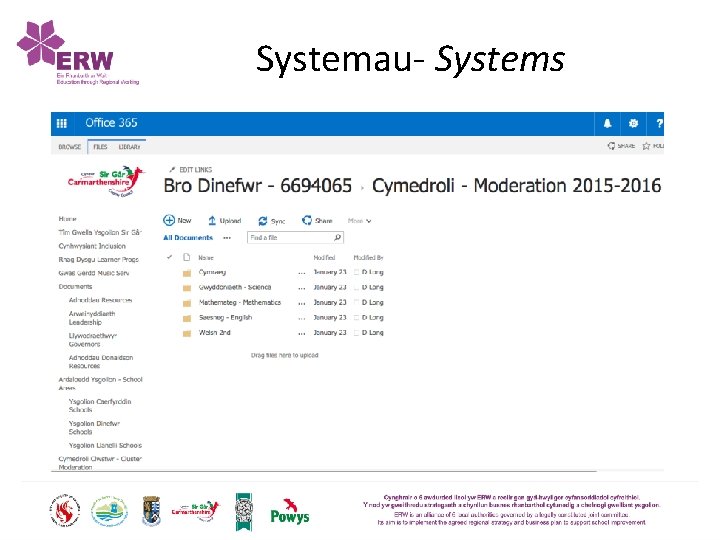Go to Bro Dinefwr - 6694065 breadcrumb
The image size is (720, 540).
click(258, 186)
